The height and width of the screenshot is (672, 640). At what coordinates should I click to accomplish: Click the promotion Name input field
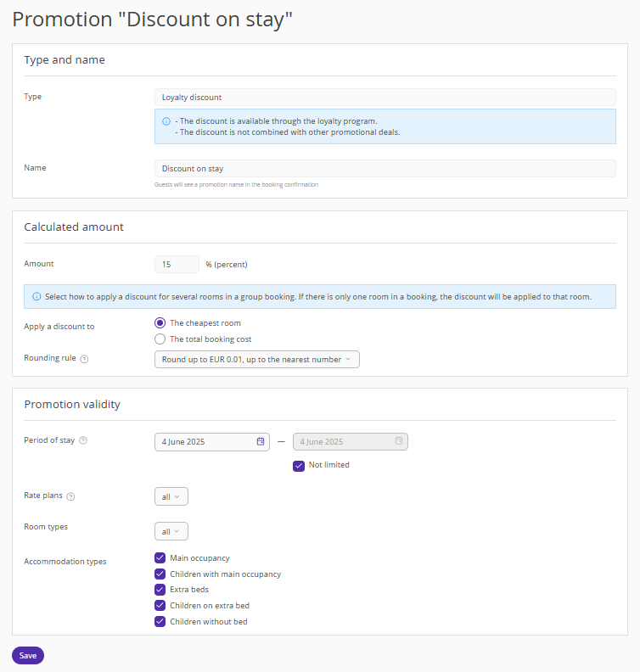point(385,169)
